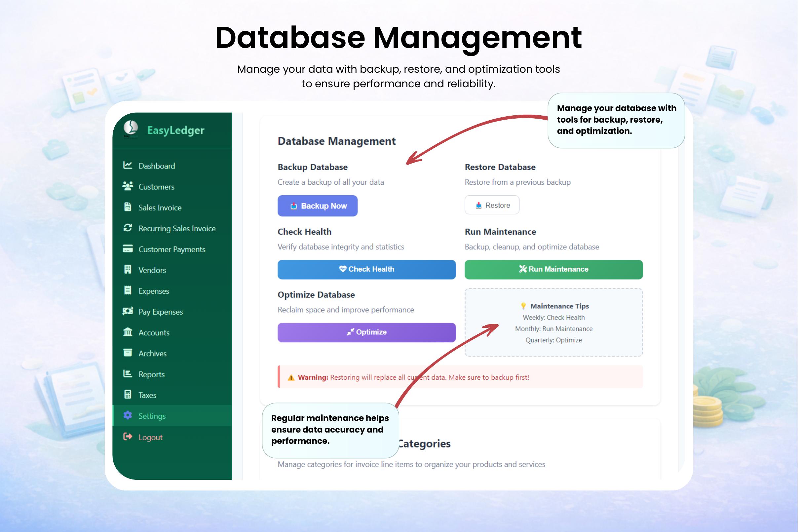
Task: Go to Archives
Action: (x=172, y=353)
